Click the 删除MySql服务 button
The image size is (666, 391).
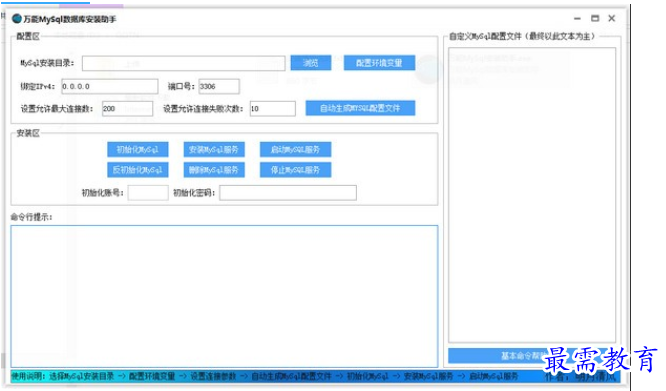click(x=214, y=170)
